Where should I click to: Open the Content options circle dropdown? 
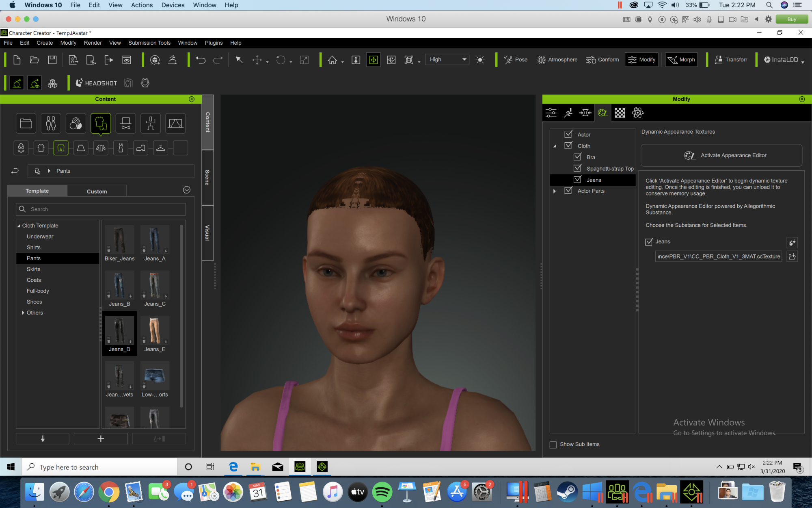tap(187, 190)
